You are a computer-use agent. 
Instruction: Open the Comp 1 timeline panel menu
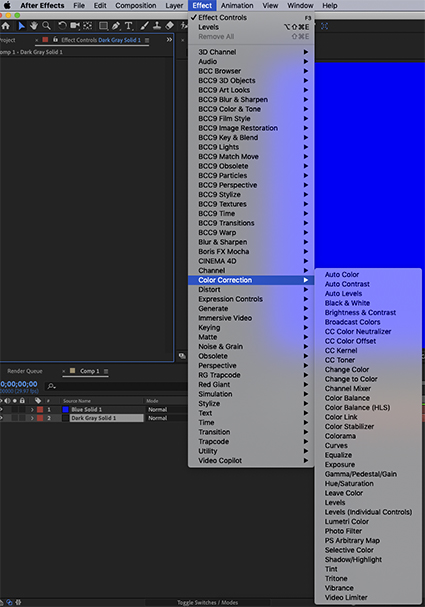click(106, 371)
